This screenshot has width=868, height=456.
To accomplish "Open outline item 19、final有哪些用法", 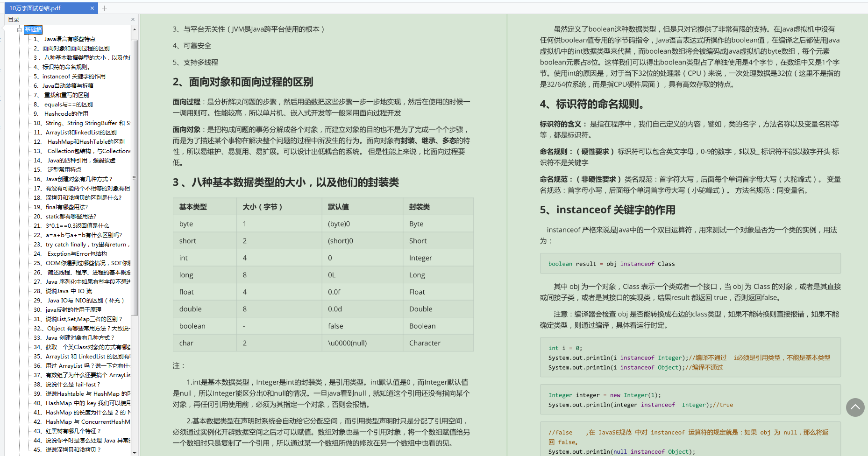I will [61, 207].
